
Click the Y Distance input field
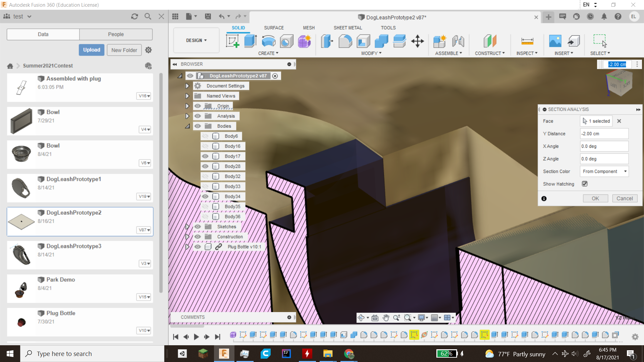[604, 133]
